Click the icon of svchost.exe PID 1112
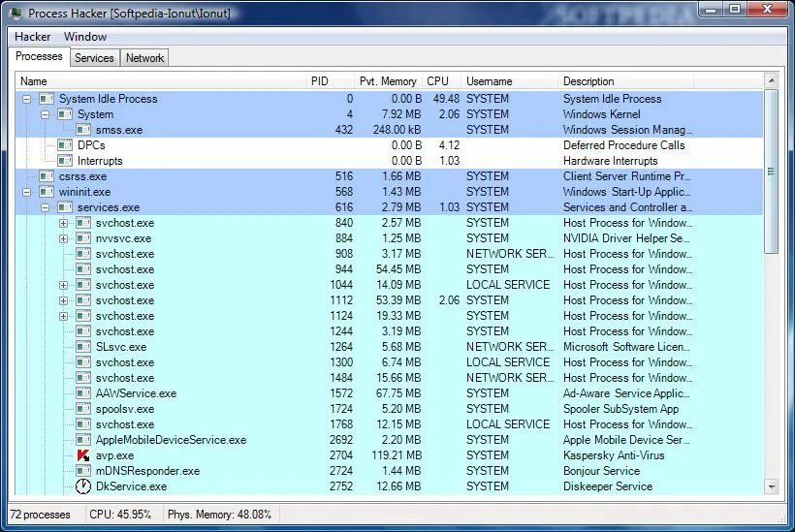 [83, 300]
